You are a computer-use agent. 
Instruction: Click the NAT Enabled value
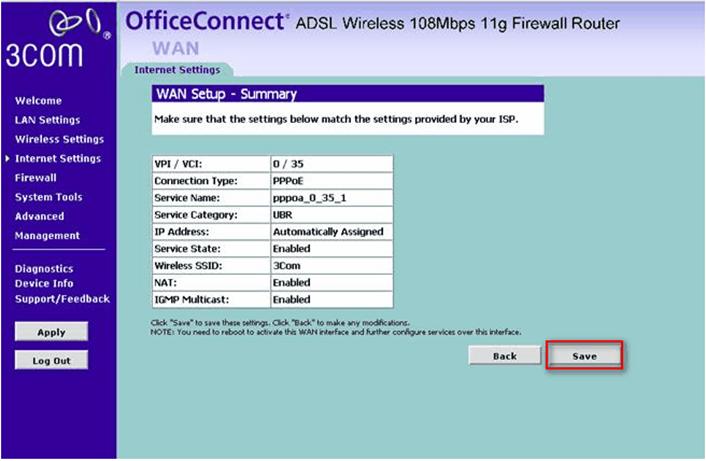[291, 283]
